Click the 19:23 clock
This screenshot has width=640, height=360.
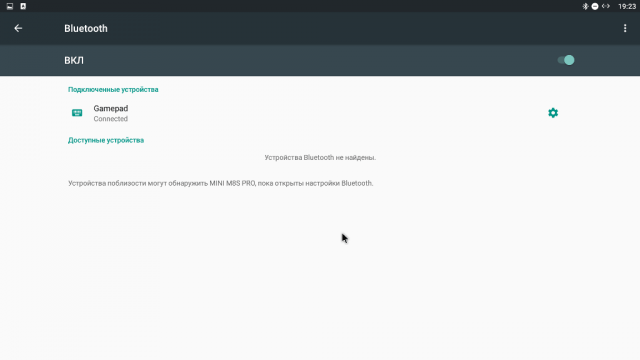[x=627, y=6]
